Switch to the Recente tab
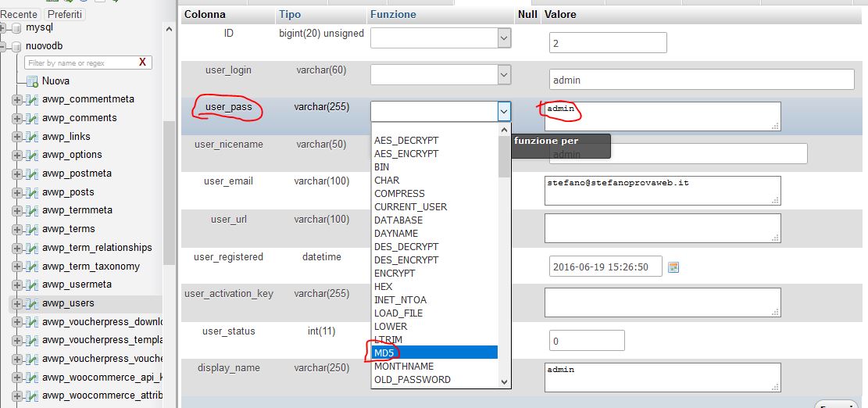This screenshot has height=408, width=868. pyautogui.click(x=20, y=14)
